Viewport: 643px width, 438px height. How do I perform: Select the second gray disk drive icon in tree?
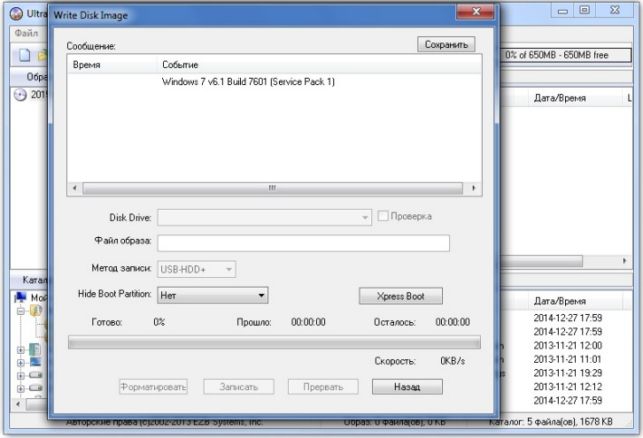tap(36, 388)
